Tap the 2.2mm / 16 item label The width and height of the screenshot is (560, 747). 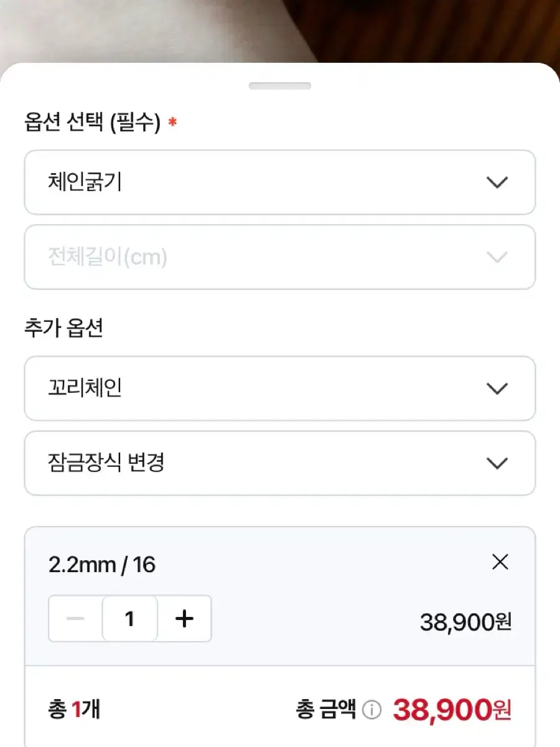point(102,565)
